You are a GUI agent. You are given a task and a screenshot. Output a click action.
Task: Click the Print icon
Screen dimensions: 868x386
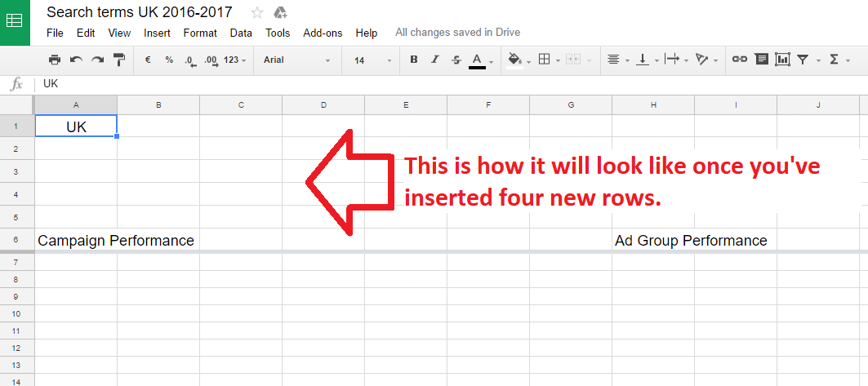coord(55,60)
